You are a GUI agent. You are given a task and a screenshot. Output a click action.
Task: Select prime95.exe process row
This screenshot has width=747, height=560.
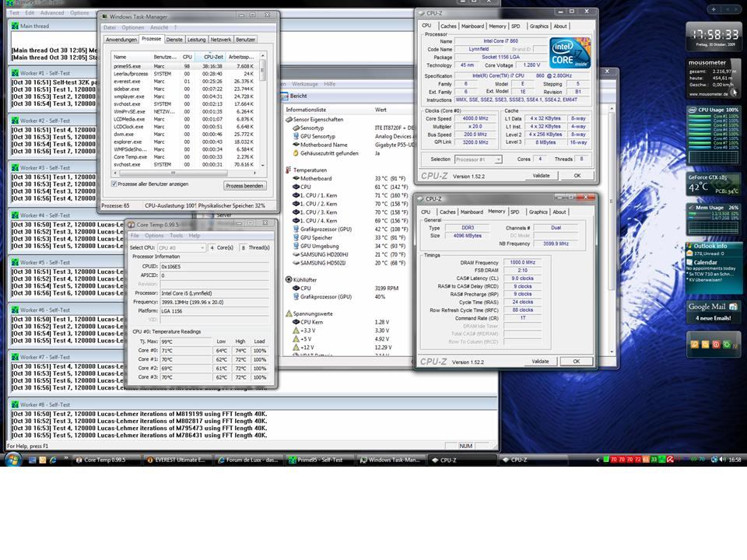[185, 66]
